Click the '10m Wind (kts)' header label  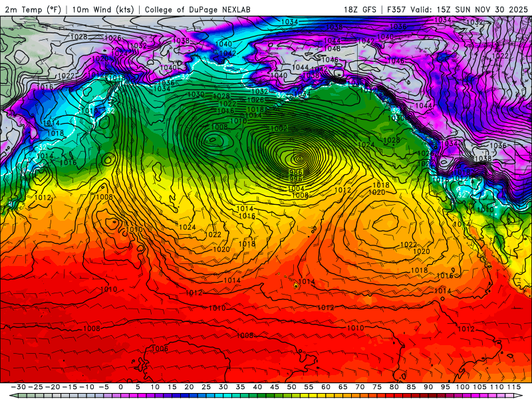103,9
